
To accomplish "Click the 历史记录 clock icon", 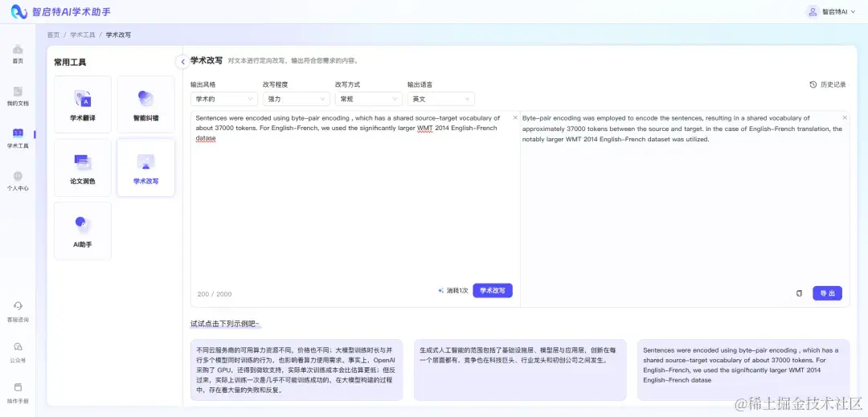I will 813,84.
